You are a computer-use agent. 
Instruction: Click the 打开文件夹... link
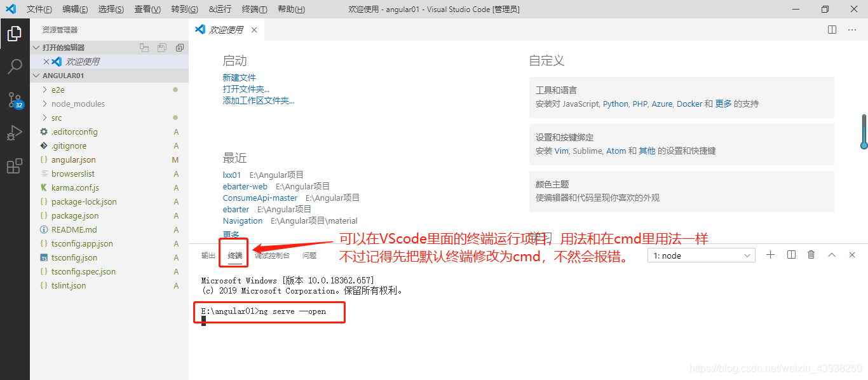coord(246,89)
